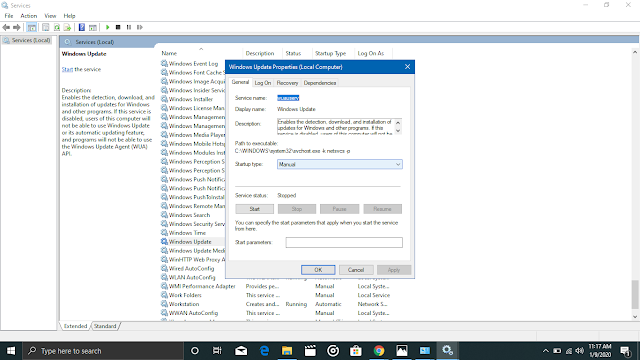Select the WLAN AutoConfig service icon

164,277
